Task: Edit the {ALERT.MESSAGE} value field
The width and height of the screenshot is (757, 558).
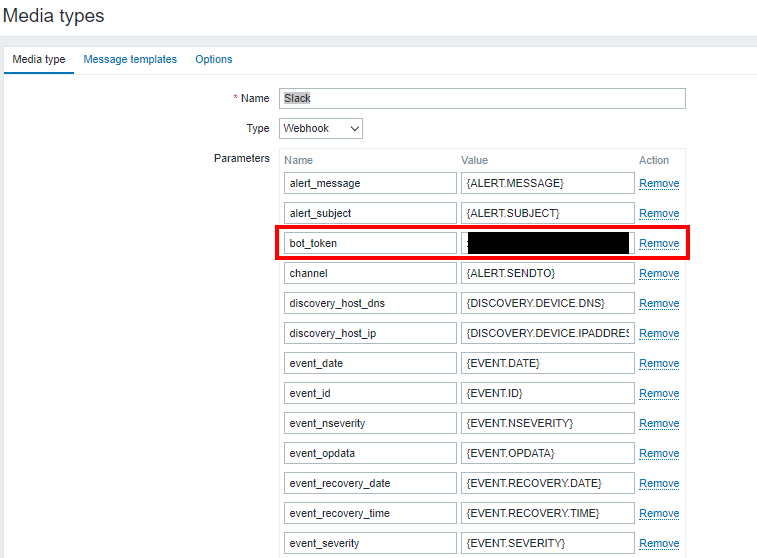Action: pyautogui.click(x=547, y=183)
